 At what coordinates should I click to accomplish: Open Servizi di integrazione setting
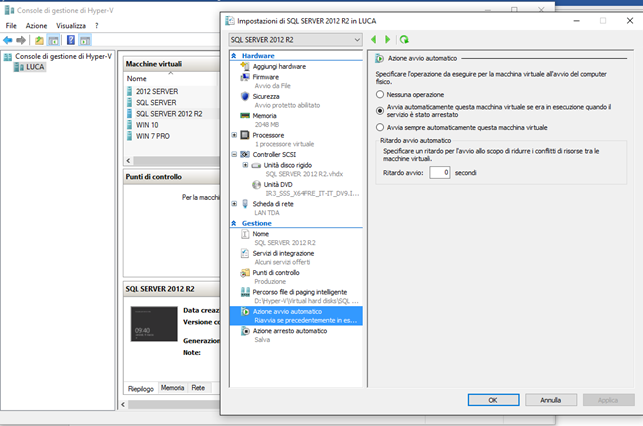click(x=283, y=253)
